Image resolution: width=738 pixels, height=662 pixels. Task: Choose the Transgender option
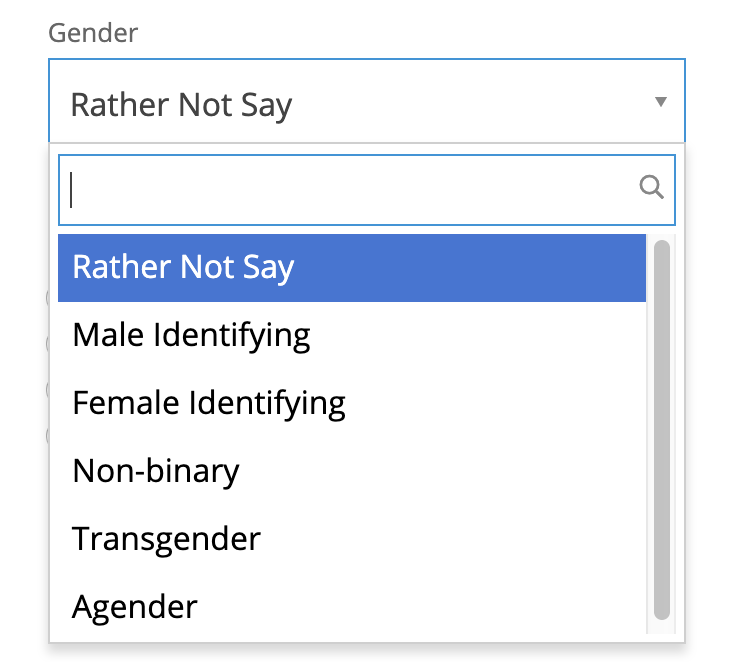coord(166,539)
